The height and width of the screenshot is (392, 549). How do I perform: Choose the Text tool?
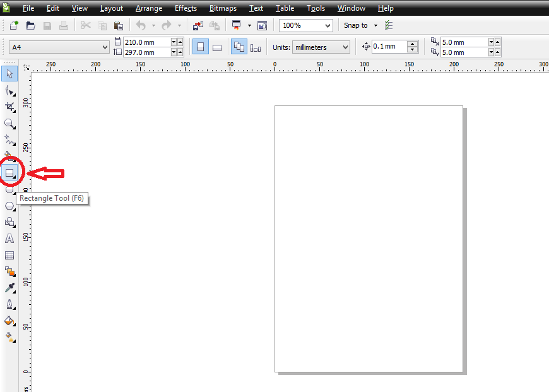(9, 239)
